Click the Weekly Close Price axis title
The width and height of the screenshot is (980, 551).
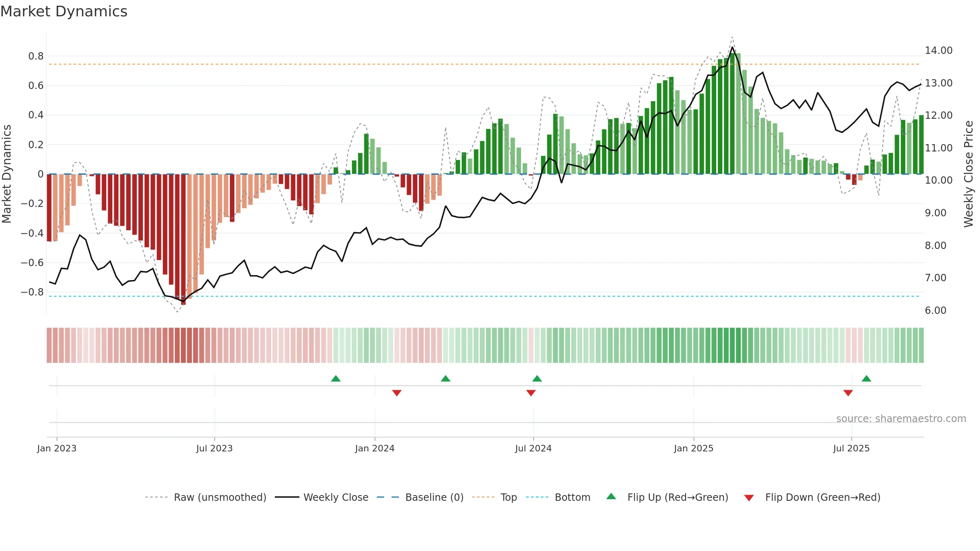click(x=969, y=174)
